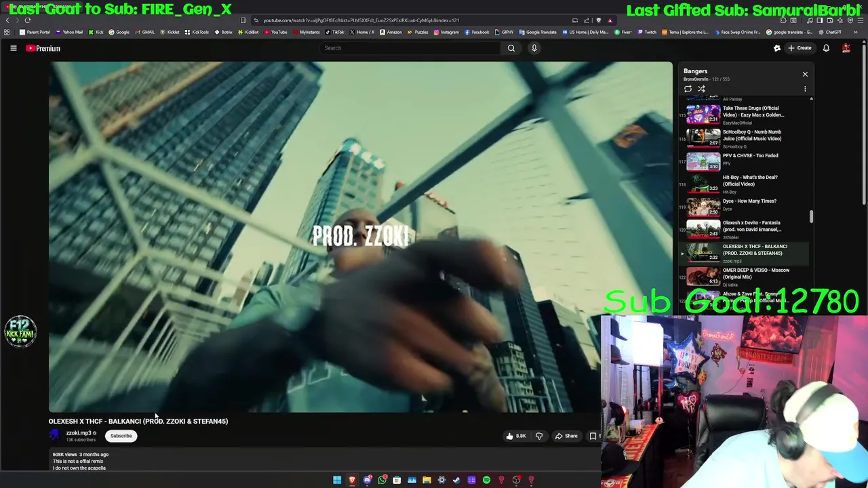Click the video player to pause

pyautogui.click(x=360, y=237)
